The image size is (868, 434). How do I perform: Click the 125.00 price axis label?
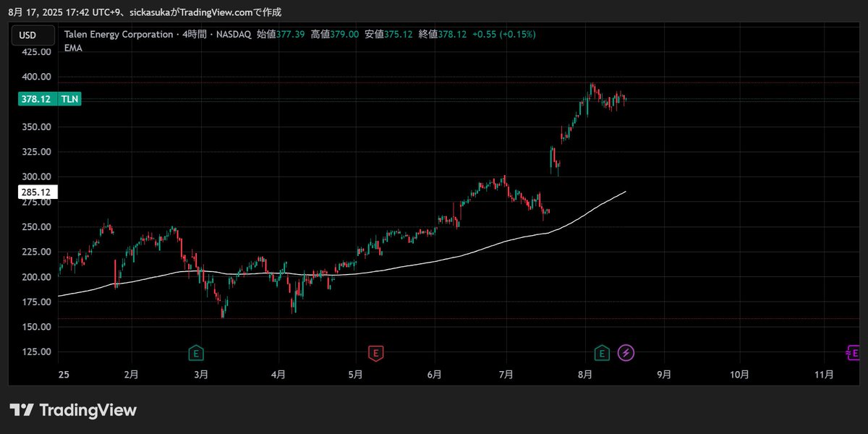pos(35,352)
